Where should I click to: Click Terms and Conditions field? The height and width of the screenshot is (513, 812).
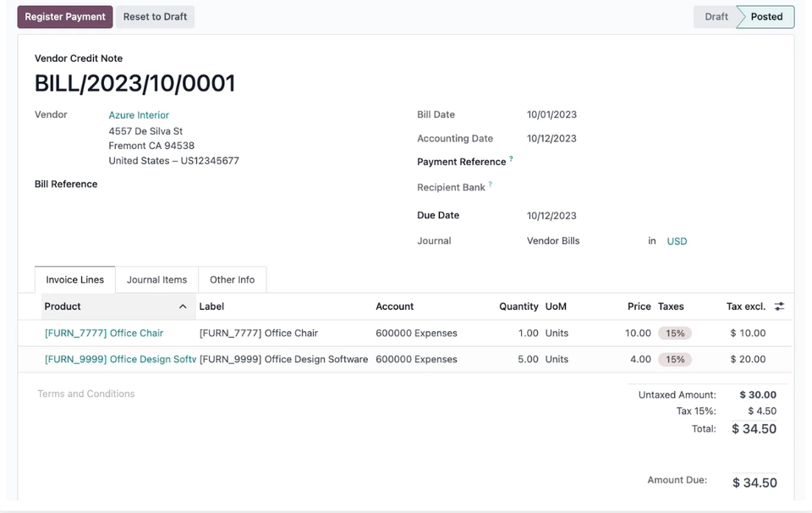86,394
